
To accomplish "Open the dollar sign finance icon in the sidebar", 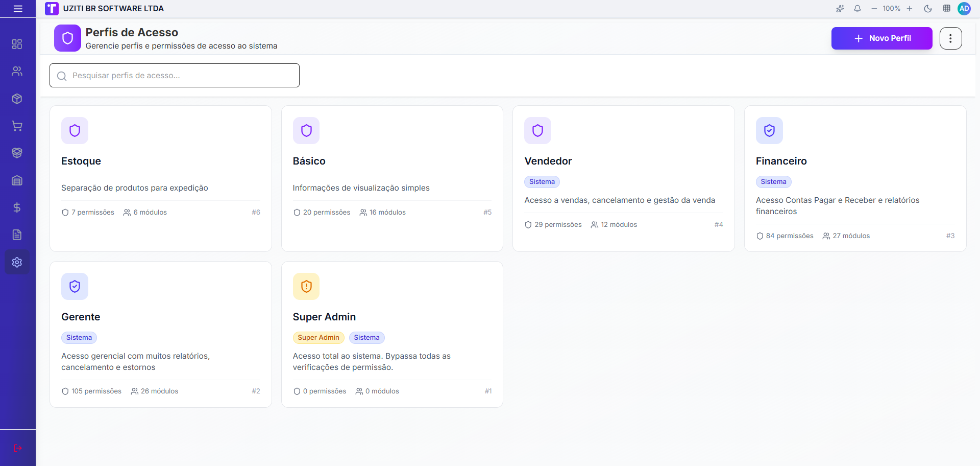I will 17,207.
